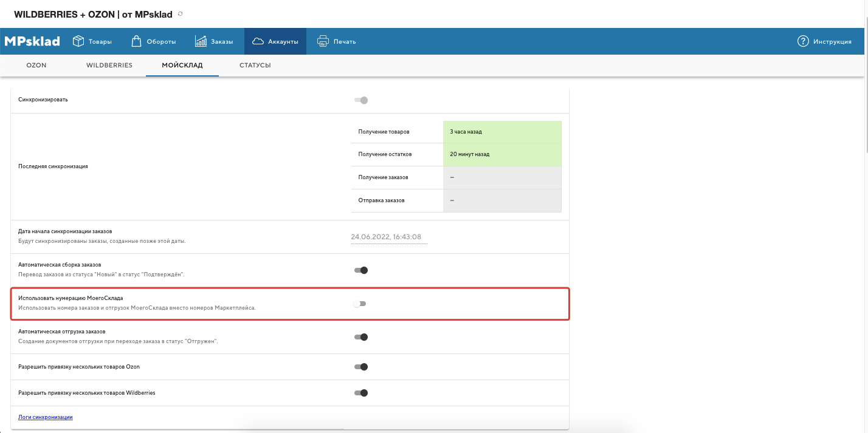Viewport: 868px width, 433px height.
Task: Click the Аккаунты cloud icon
Action: [258, 41]
